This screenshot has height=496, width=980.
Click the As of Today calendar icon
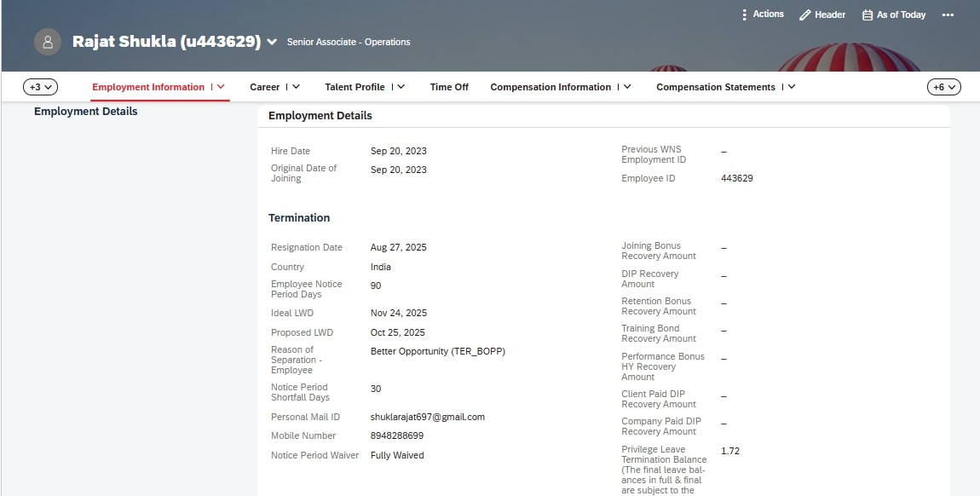tap(868, 15)
